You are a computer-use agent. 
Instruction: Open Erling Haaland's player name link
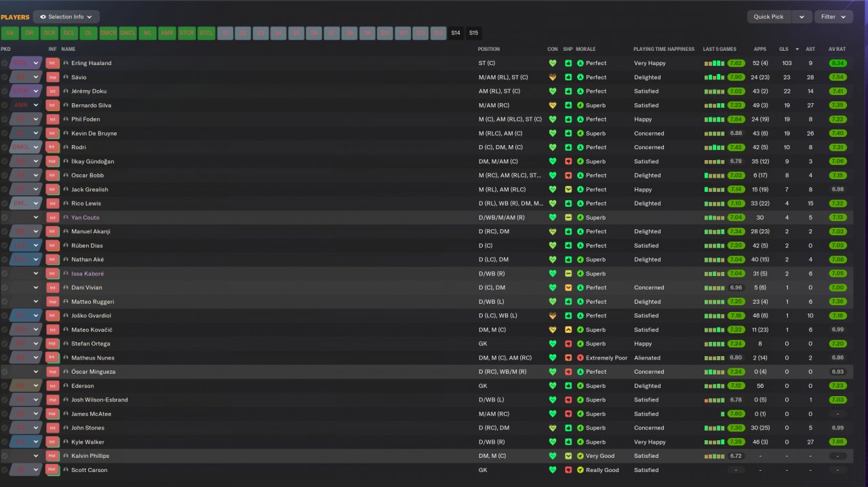(92, 63)
